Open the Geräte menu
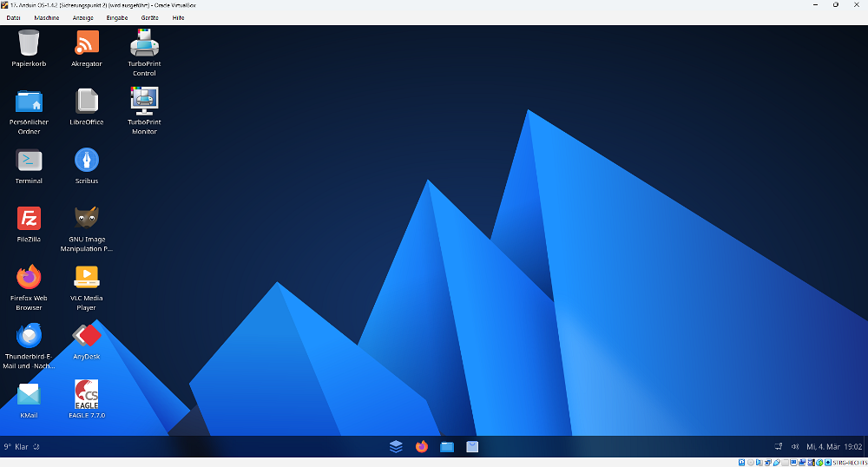 (149, 17)
